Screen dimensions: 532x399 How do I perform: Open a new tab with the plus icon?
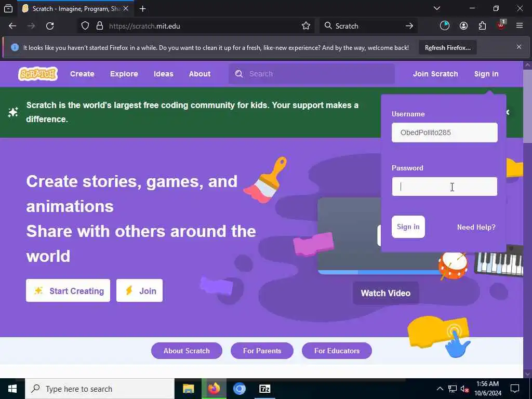coord(143,9)
